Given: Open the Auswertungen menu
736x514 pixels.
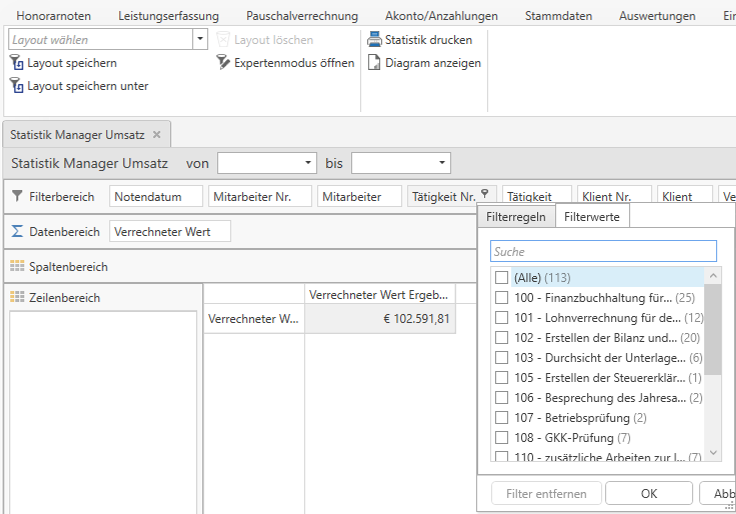Looking at the screenshot, I should pos(656,16).
